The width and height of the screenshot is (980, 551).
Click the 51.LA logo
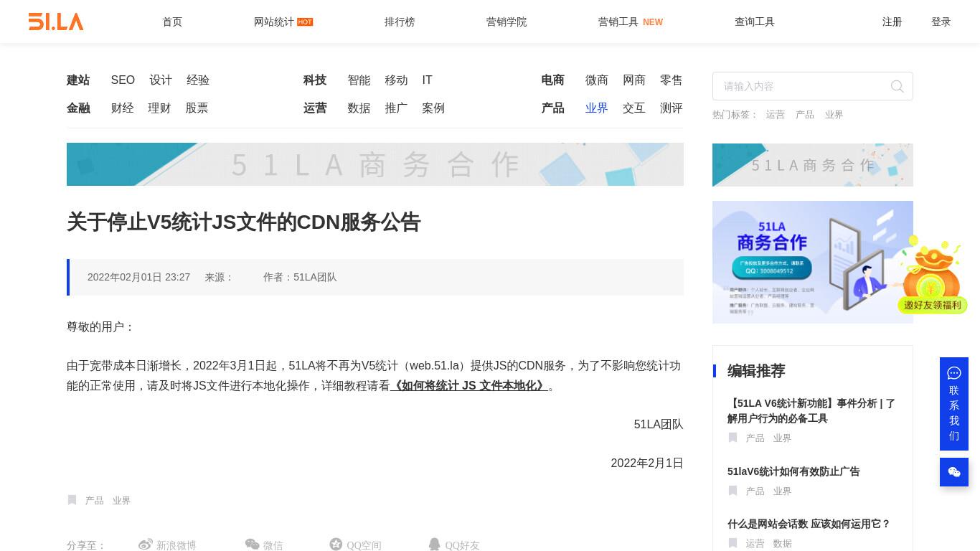pyautogui.click(x=56, y=22)
